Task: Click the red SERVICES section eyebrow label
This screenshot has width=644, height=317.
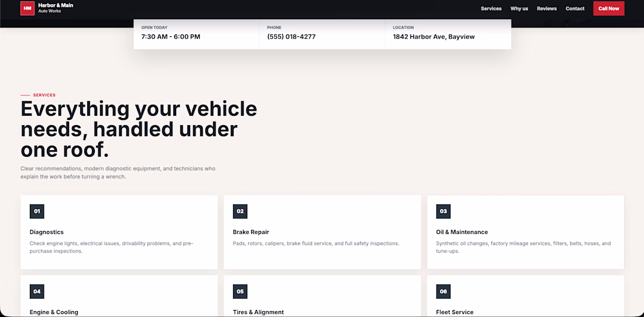Action: (x=44, y=95)
